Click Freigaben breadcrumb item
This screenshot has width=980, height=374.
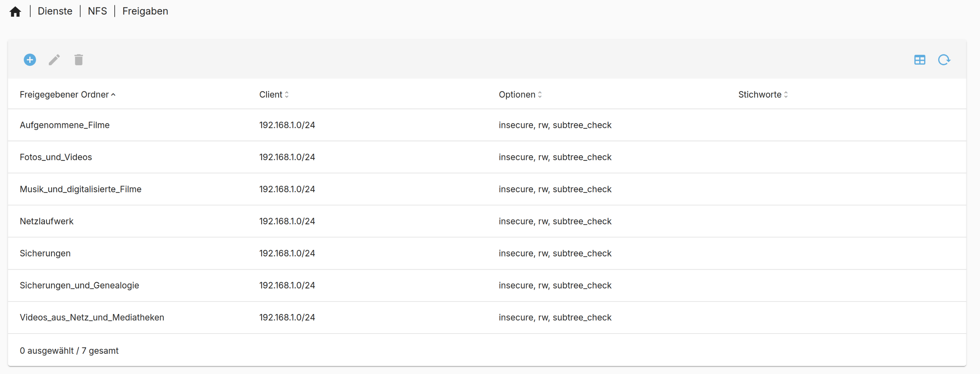click(145, 12)
